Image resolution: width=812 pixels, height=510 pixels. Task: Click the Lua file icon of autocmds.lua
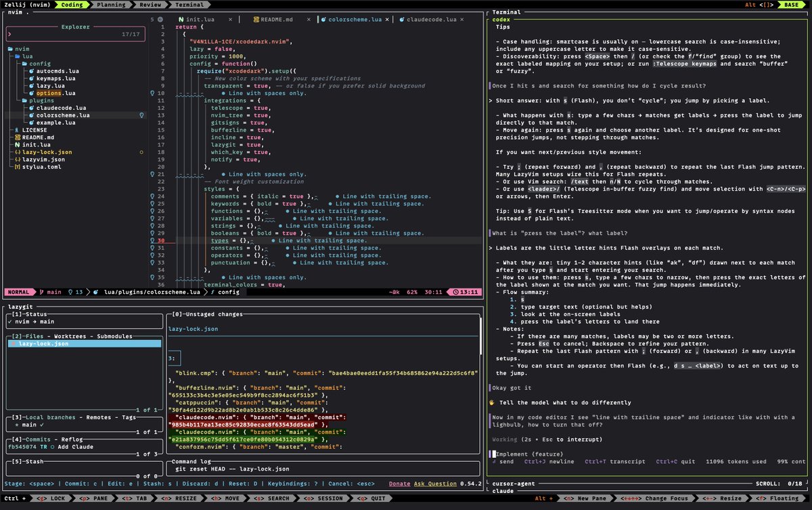tap(32, 71)
